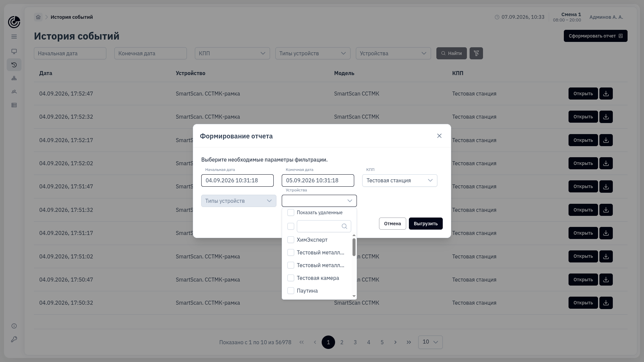Go to page 2
This screenshot has width=644, height=362.
(x=342, y=342)
